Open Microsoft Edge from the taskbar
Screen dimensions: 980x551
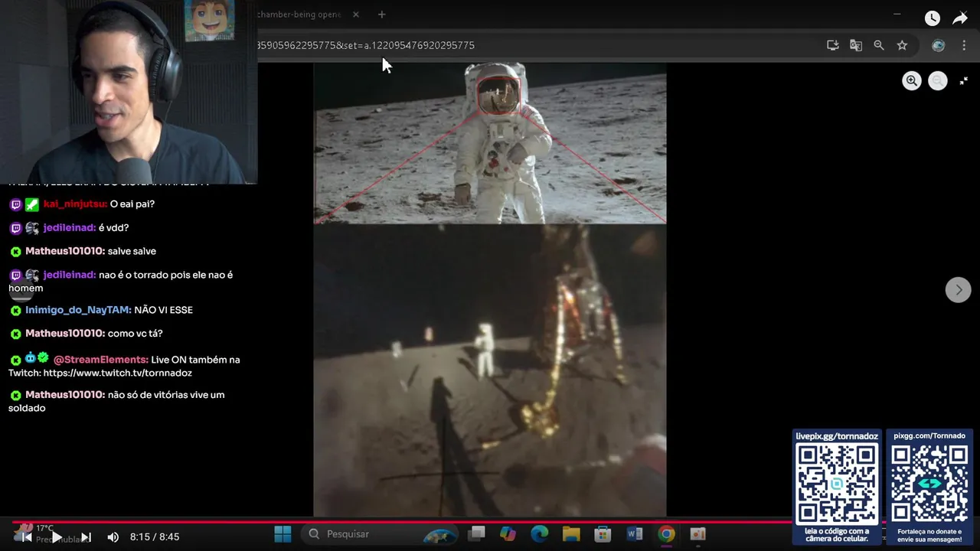click(540, 534)
